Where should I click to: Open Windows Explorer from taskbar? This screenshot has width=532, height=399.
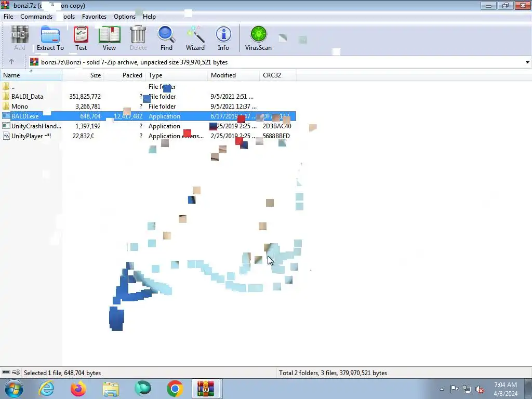click(x=111, y=389)
